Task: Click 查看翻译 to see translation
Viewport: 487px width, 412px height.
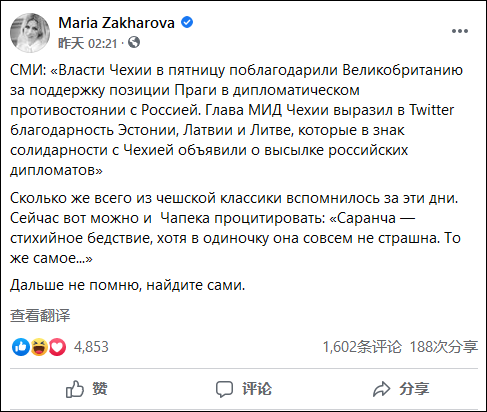Action: pos(40,315)
